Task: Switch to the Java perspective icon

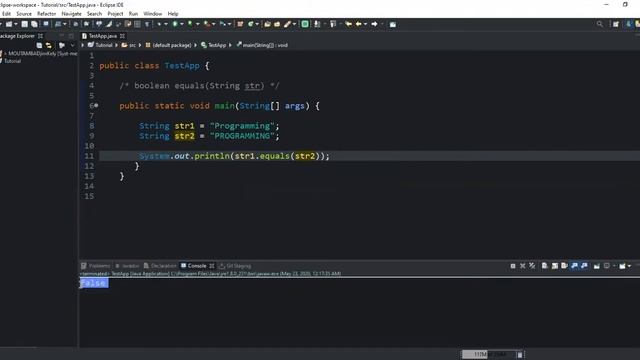Action: click(x=629, y=24)
